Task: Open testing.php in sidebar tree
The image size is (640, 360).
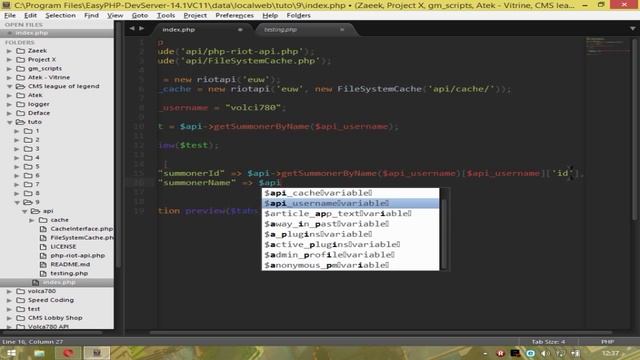Action: point(69,273)
